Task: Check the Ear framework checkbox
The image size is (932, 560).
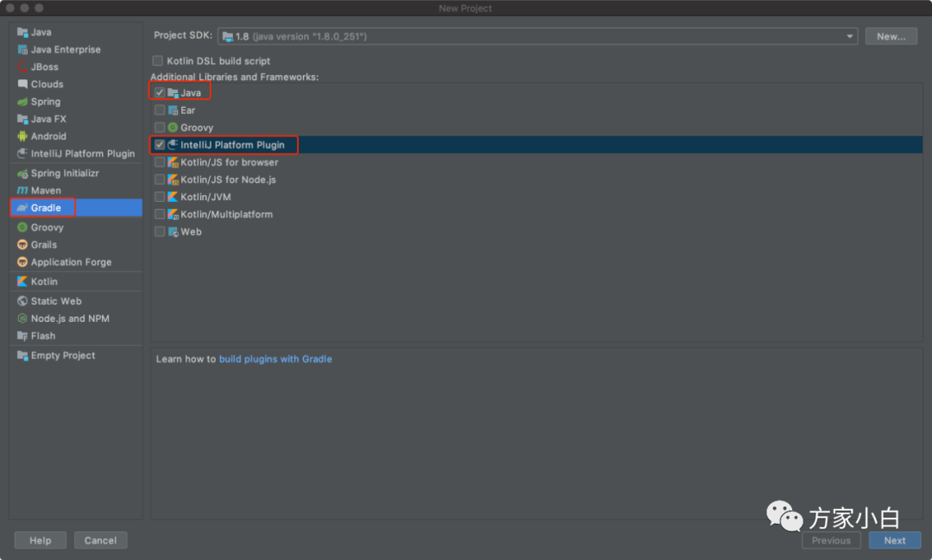Action: [x=160, y=110]
